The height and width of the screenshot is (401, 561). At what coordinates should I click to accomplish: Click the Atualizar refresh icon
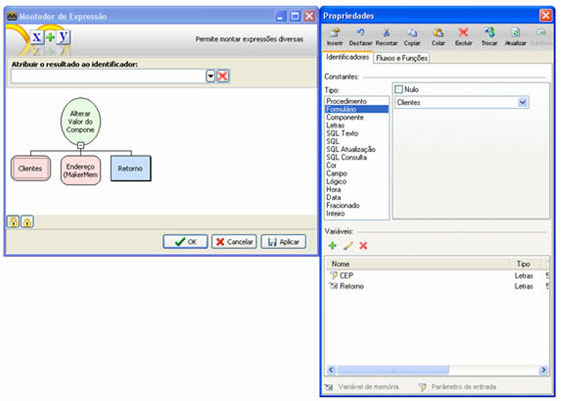pos(516,33)
